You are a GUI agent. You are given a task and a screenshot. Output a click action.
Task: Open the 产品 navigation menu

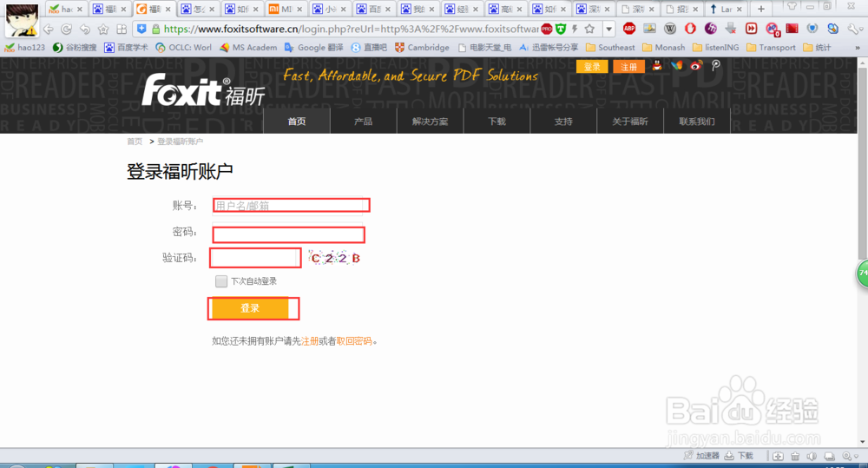363,122
